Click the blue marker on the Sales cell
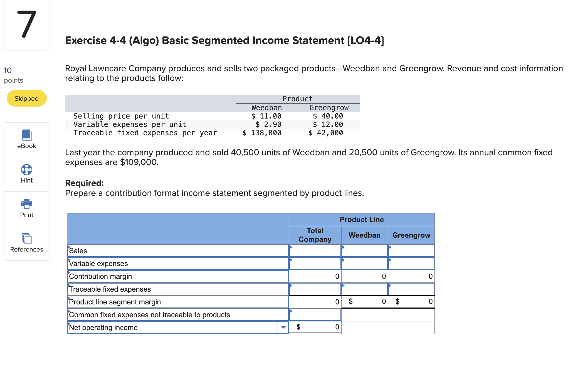The width and height of the screenshot is (588, 379). point(291,248)
